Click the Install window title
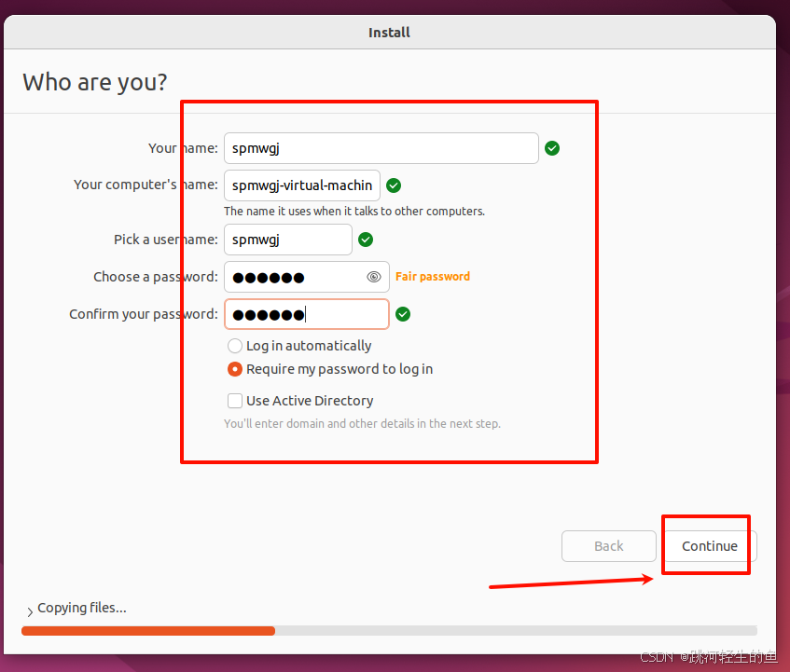This screenshot has width=790, height=672. coord(389,33)
